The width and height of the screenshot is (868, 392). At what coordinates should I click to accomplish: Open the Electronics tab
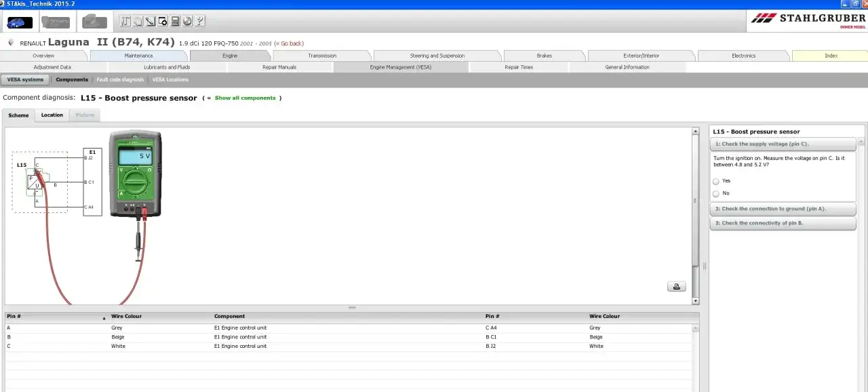point(744,56)
